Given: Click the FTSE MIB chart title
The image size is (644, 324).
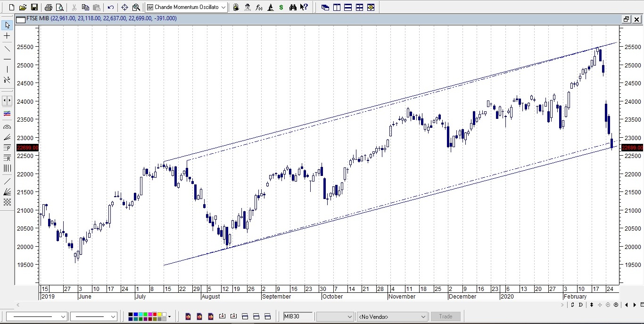Looking at the screenshot, I should (x=38, y=18).
